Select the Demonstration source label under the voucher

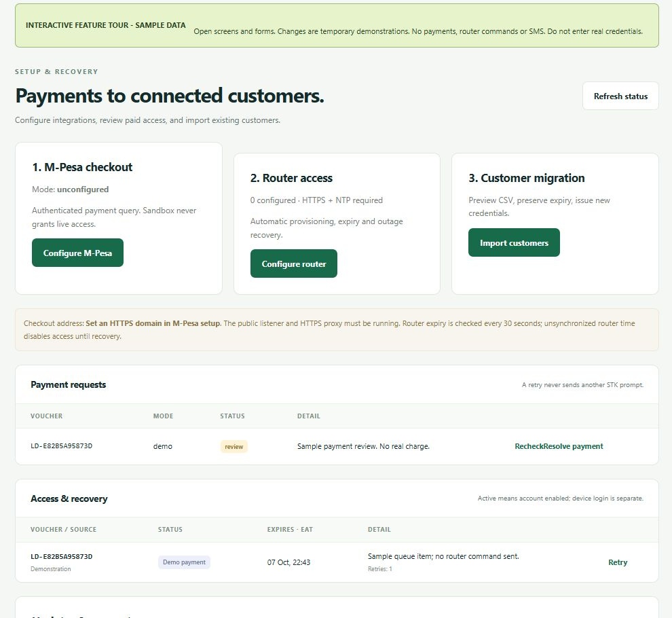click(51, 569)
